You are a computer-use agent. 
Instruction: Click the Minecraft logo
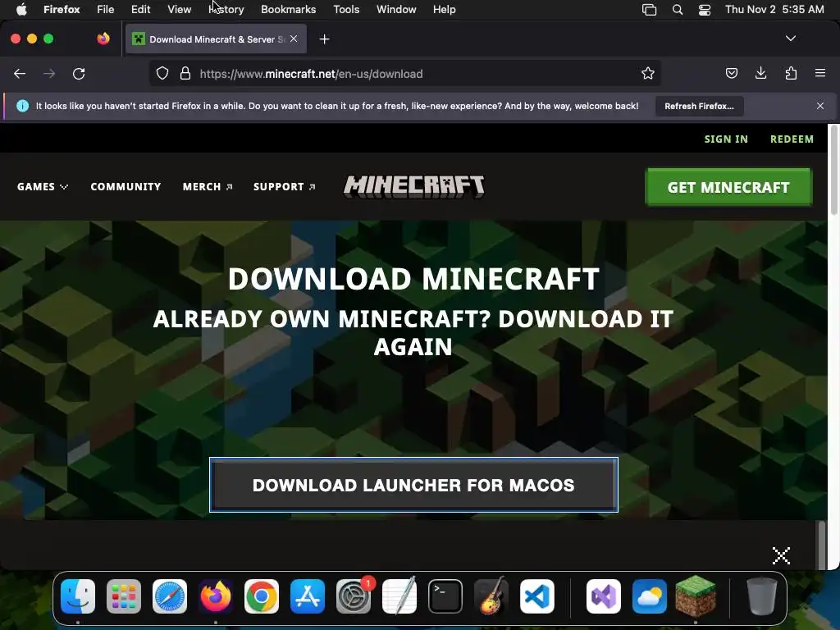[413, 186]
